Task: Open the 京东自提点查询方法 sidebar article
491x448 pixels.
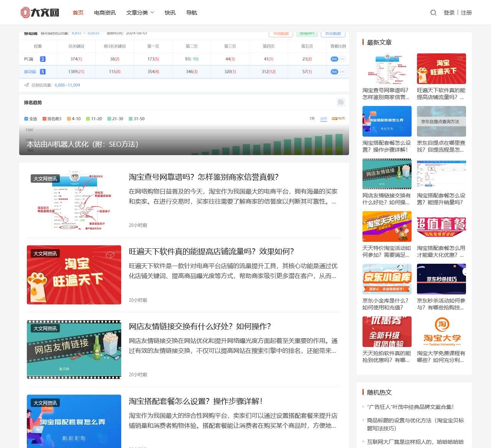Action: (441, 121)
